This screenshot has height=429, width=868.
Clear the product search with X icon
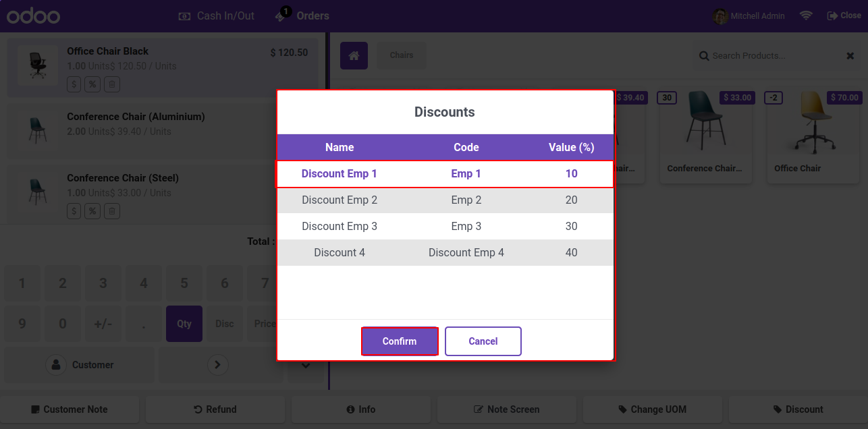coord(850,56)
